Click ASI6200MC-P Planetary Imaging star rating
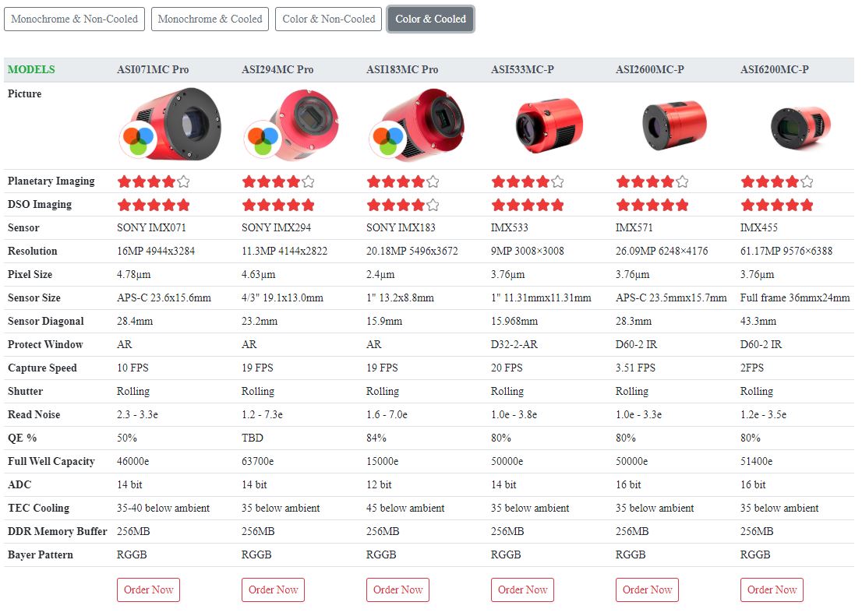862x616 pixels. coord(777,181)
